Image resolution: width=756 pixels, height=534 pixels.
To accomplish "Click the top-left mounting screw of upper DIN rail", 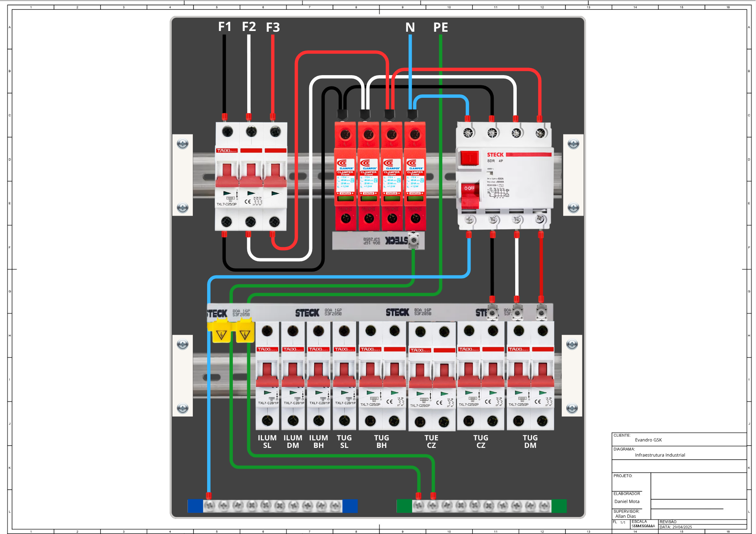I will 183,144.
